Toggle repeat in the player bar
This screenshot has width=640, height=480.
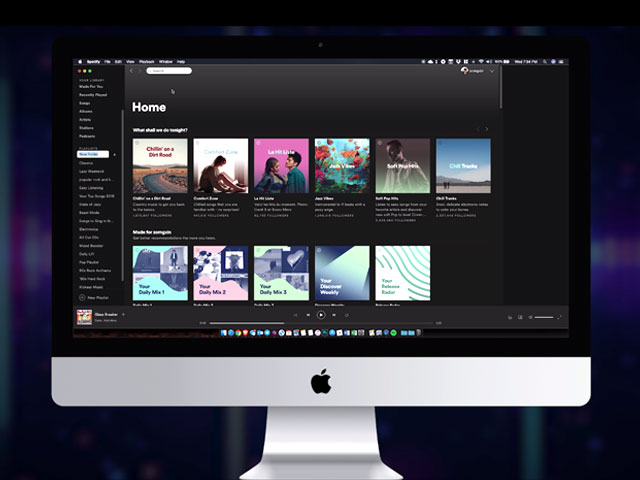point(347,315)
